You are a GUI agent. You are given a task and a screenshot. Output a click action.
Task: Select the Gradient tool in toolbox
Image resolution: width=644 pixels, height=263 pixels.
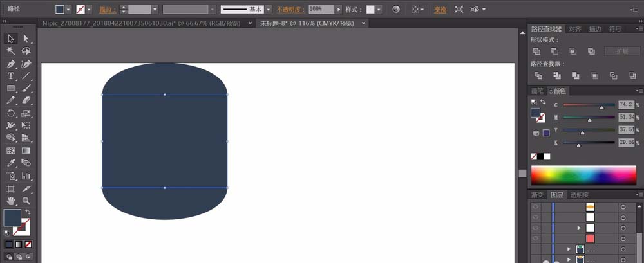26,150
